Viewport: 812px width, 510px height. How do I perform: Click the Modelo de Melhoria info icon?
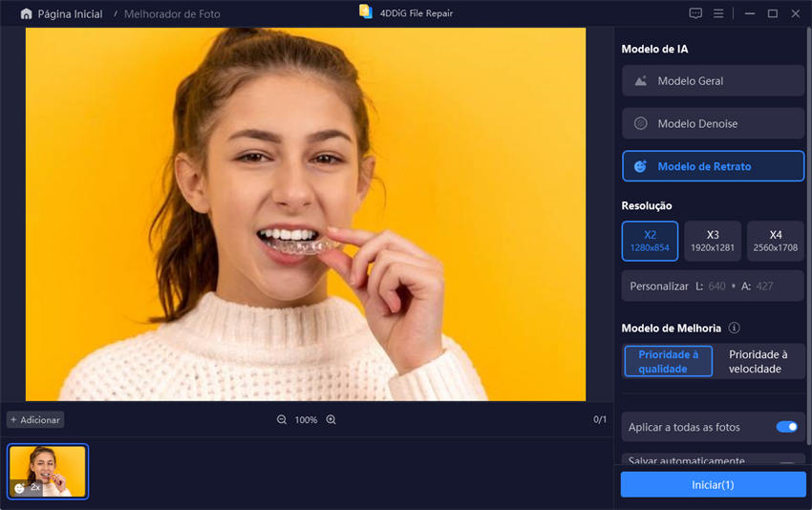click(734, 328)
